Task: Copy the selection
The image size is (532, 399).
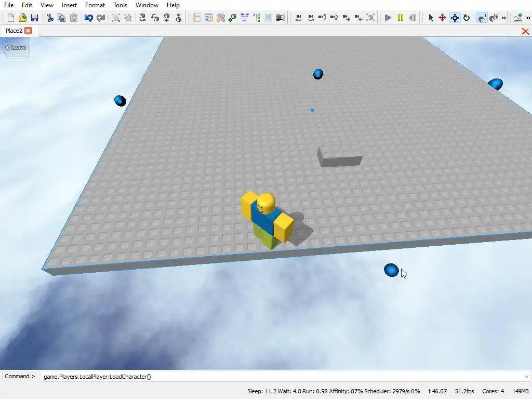Action: point(62,18)
